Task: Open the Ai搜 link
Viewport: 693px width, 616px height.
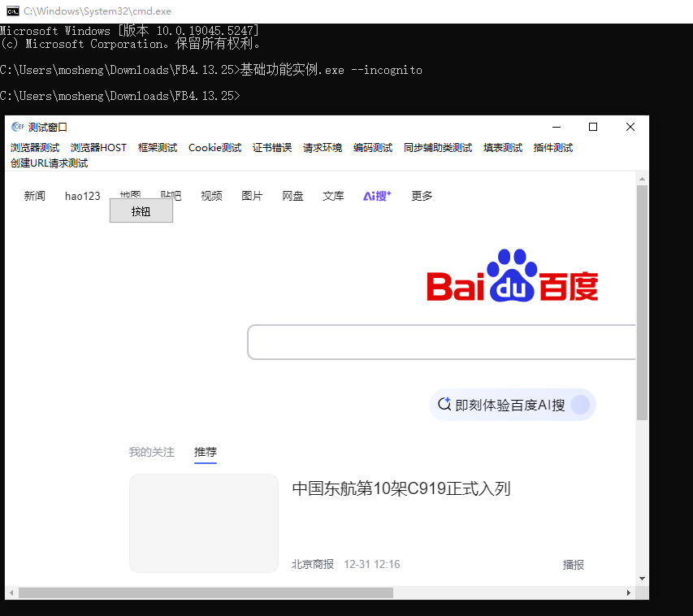Action: 377,196
